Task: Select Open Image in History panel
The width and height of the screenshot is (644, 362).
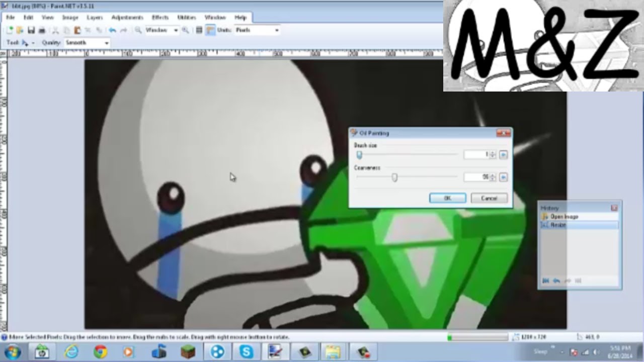Action: pyautogui.click(x=579, y=216)
